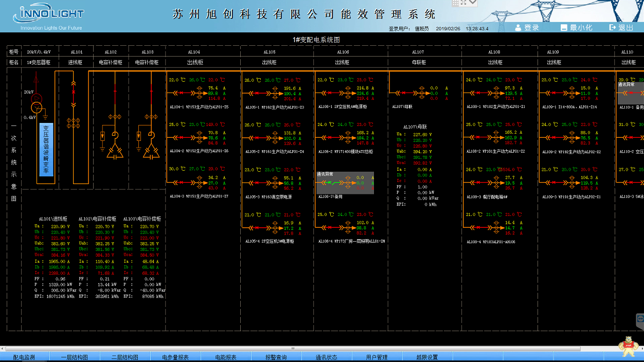The width and height of the screenshot is (644, 362).
Task: Click the AL107 bus-tie breaker symbol
Action: [x=404, y=93]
